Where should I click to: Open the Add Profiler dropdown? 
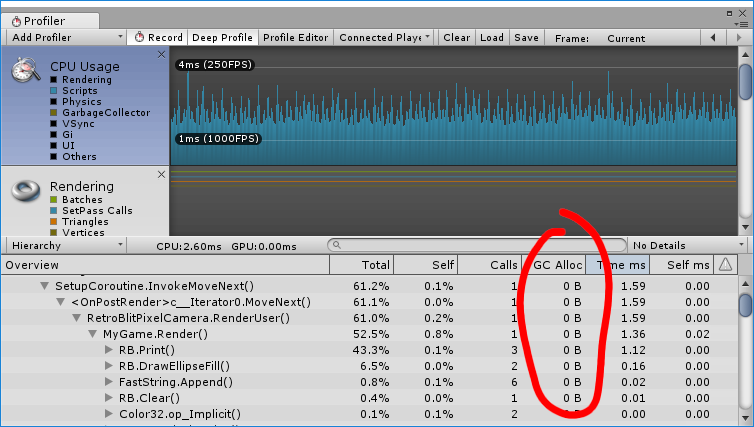pos(66,38)
